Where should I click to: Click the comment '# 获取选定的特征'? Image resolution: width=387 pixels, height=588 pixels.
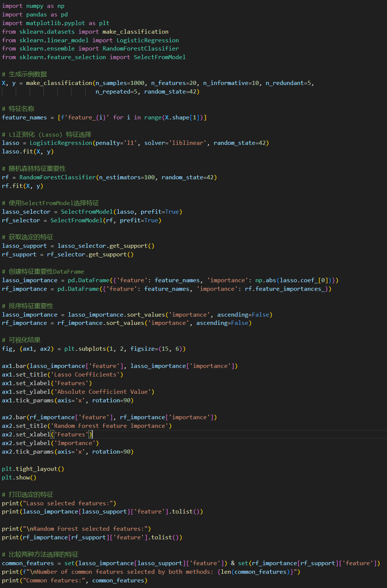28,237
